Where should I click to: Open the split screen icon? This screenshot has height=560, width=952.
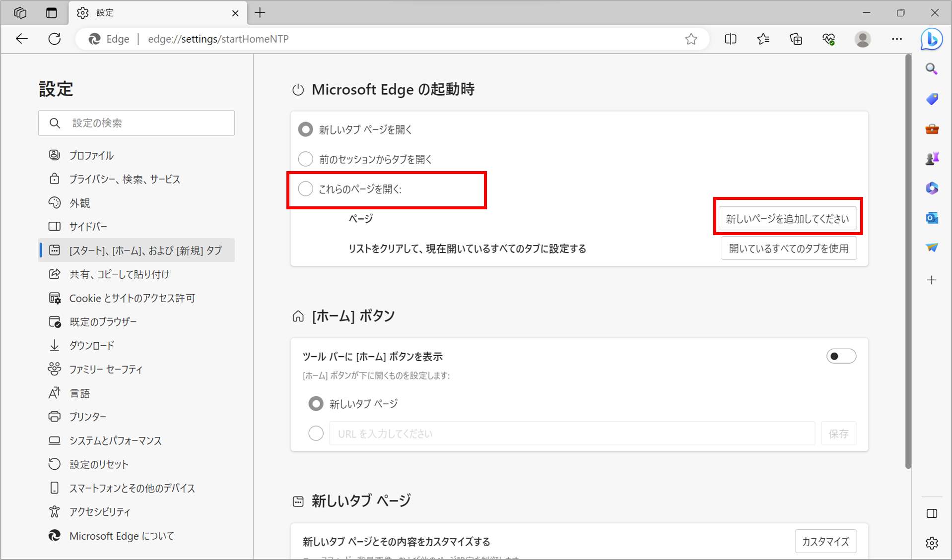tap(730, 39)
